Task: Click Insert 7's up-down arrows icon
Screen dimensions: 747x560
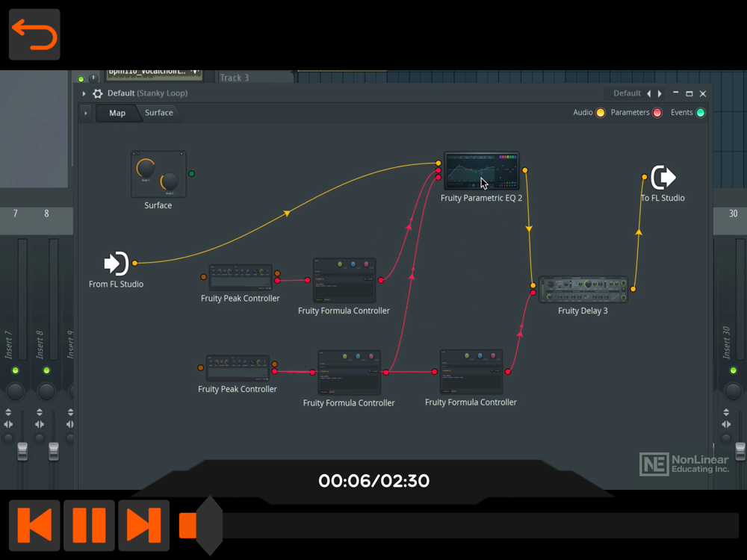Action: (8, 412)
